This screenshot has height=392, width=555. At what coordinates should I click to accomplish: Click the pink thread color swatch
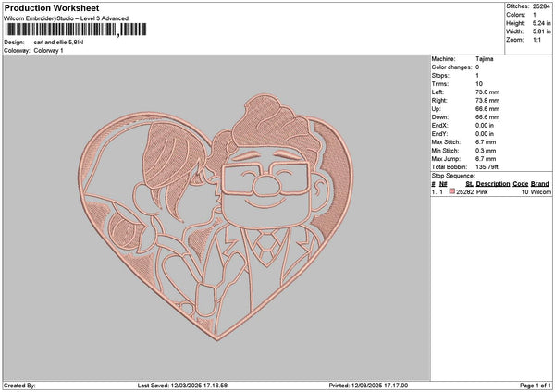[x=452, y=191]
